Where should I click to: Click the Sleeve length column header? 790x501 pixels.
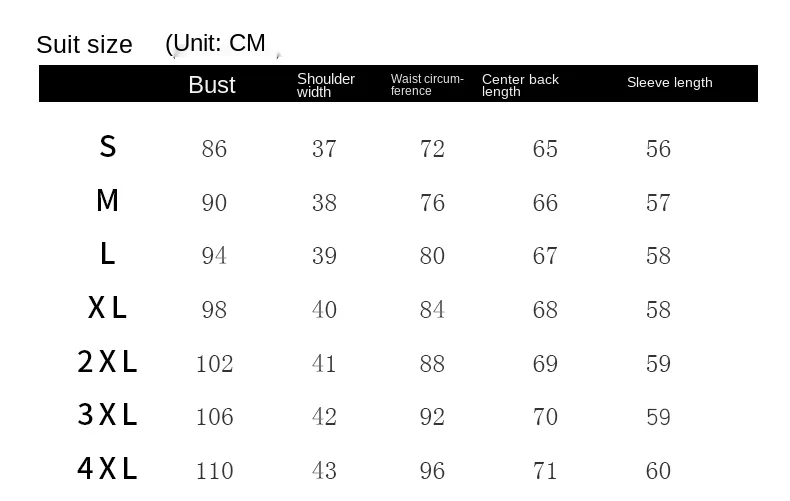click(x=669, y=83)
